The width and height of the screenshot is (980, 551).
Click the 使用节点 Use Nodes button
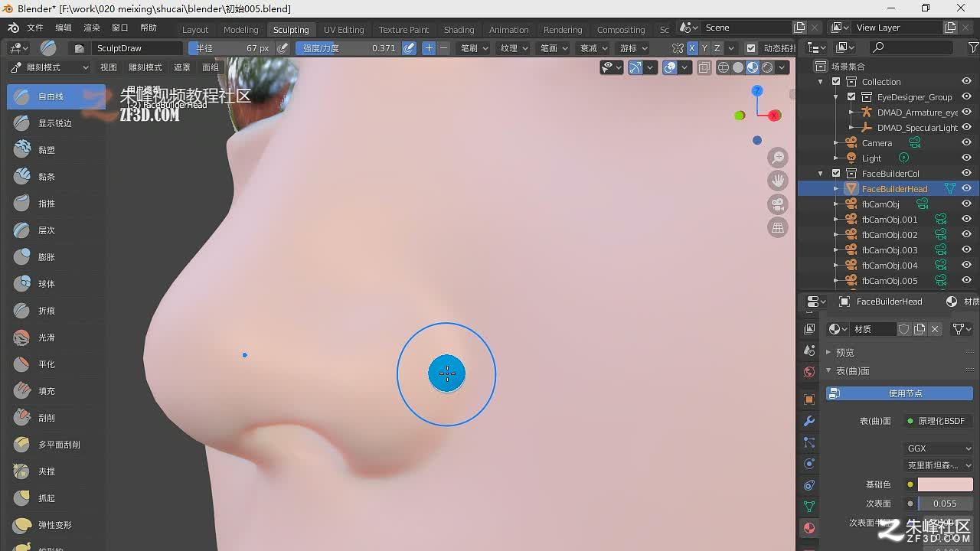(899, 393)
